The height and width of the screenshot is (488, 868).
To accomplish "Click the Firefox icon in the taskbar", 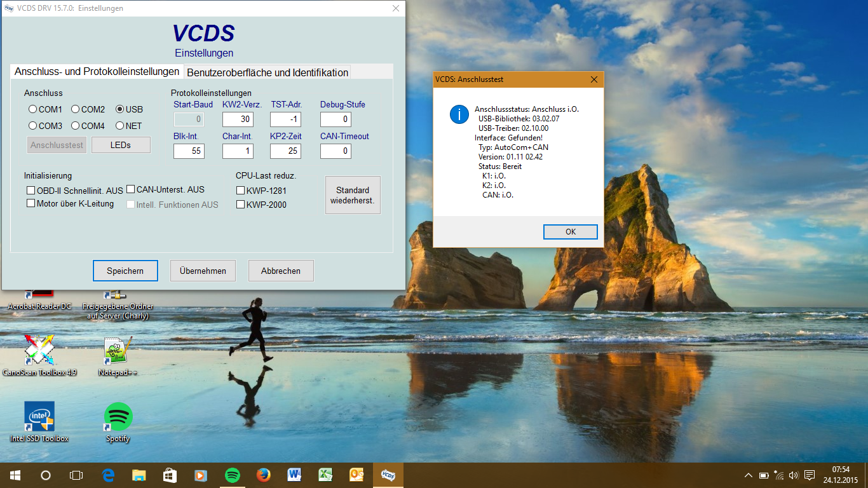I will (x=264, y=475).
